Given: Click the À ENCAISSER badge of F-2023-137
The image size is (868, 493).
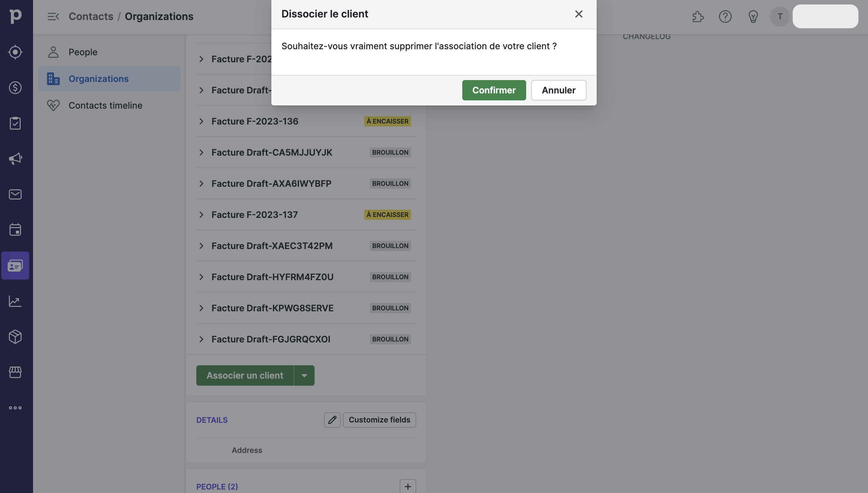Looking at the screenshot, I should click(x=387, y=215).
